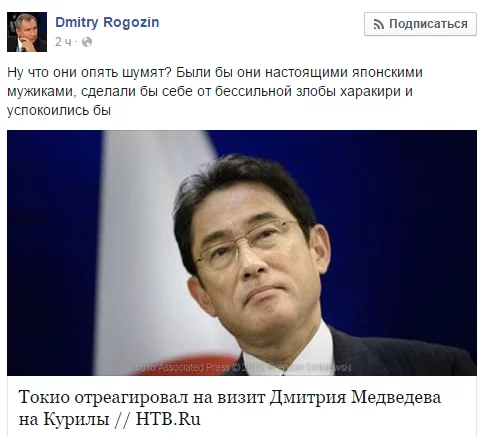Screen dimensions: 483x437
Task: Click the Associated Press photo credit watermark
Action: [242, 367]
